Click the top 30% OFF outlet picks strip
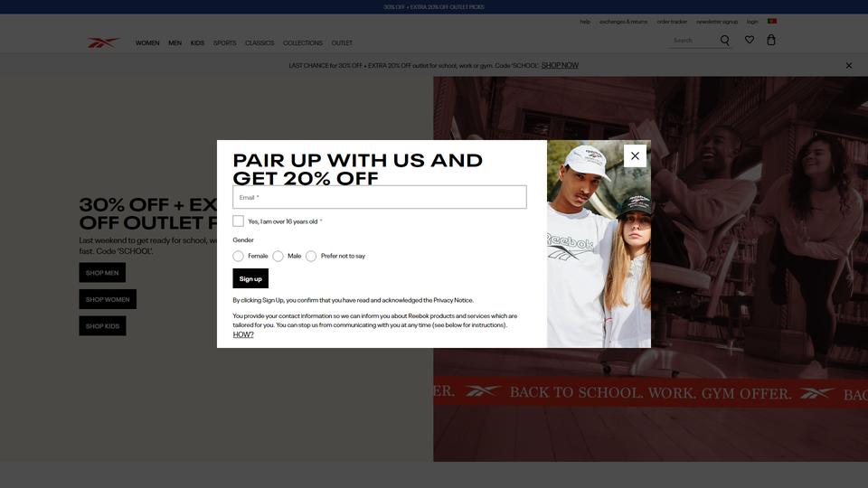The image size is (868, 488). pos(434,6)
